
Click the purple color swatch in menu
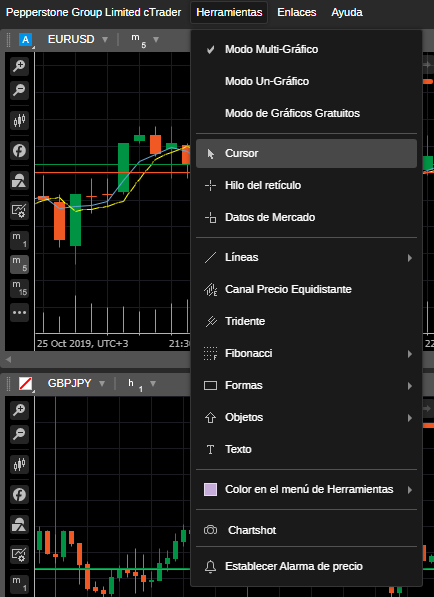[x=211, y=489]
